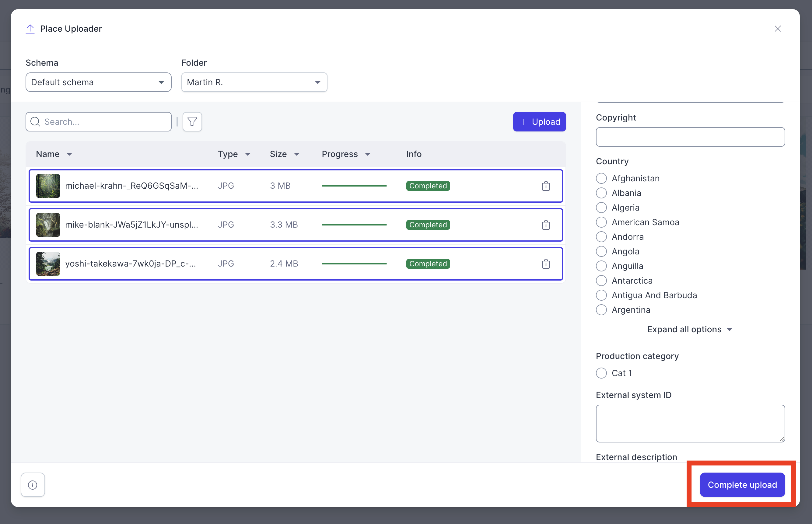Click the filter funnel icon
This screenshot has width=812, height=524.
192,121
